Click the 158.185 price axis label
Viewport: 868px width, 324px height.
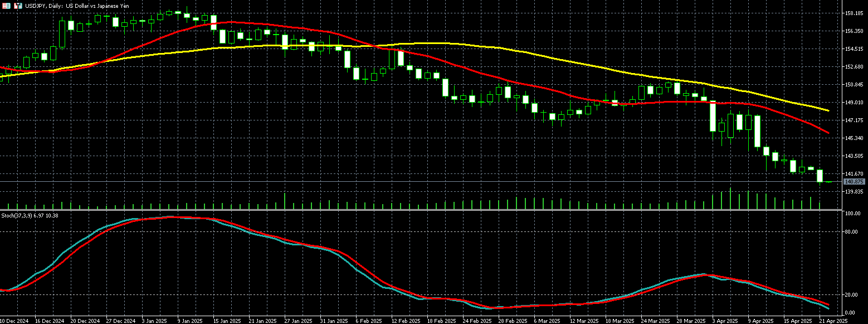[x=854, y=13]
